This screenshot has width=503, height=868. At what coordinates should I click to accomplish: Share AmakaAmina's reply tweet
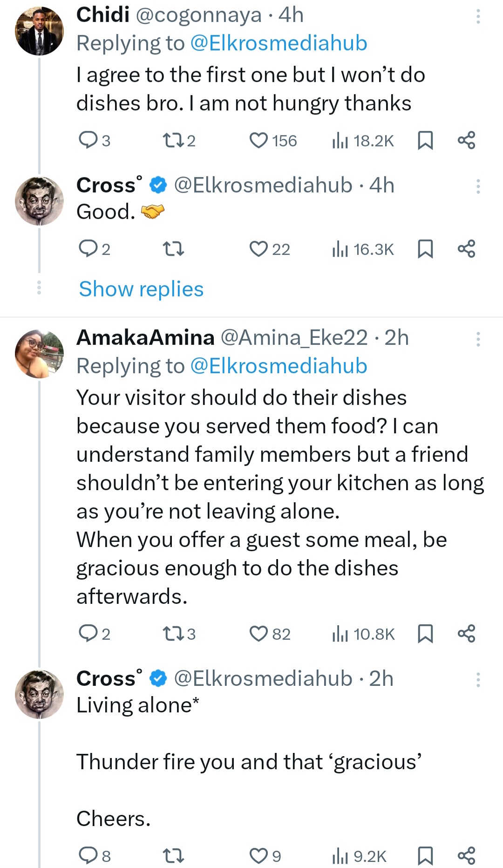tap(466, 634)
